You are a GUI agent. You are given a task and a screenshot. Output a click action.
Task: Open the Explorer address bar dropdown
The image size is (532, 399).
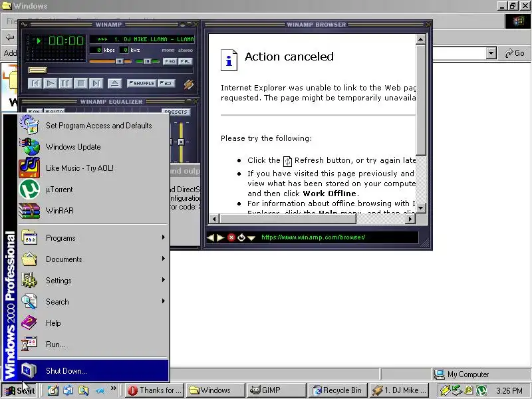coord(491,53)
